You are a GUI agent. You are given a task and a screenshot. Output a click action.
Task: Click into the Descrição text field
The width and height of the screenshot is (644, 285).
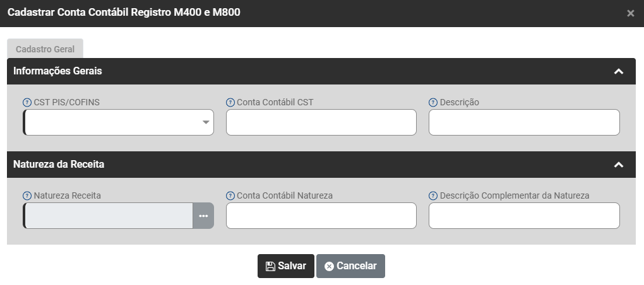524,122
